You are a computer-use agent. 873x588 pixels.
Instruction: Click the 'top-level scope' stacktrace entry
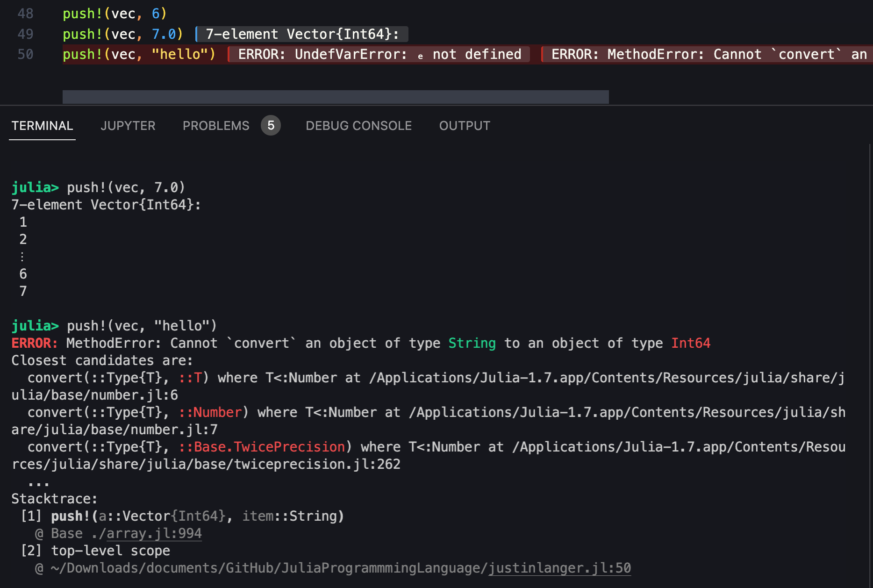point(110,551)
